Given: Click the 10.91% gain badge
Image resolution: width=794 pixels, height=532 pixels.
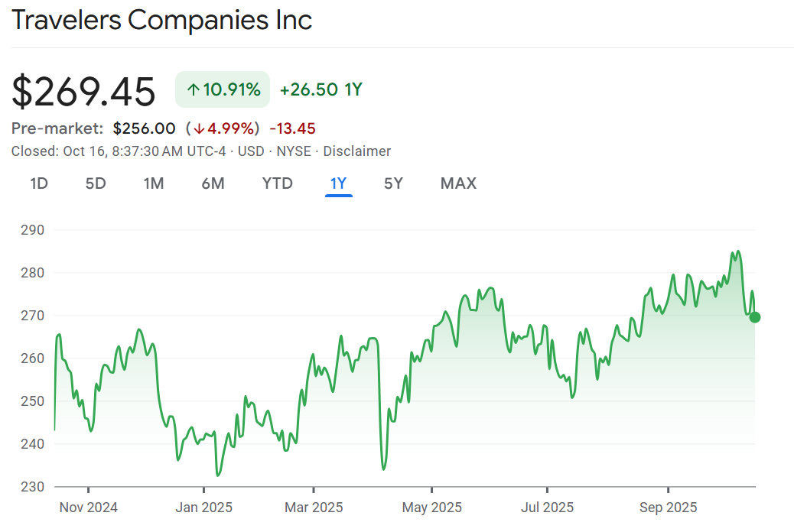Looking at the screenshot, I should [x=223, y=89].
